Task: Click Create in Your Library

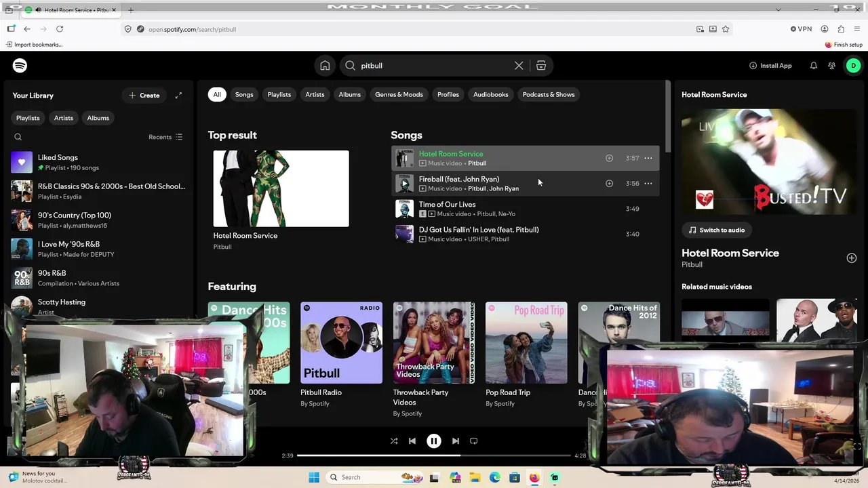Action: click(x=144, y=96)
